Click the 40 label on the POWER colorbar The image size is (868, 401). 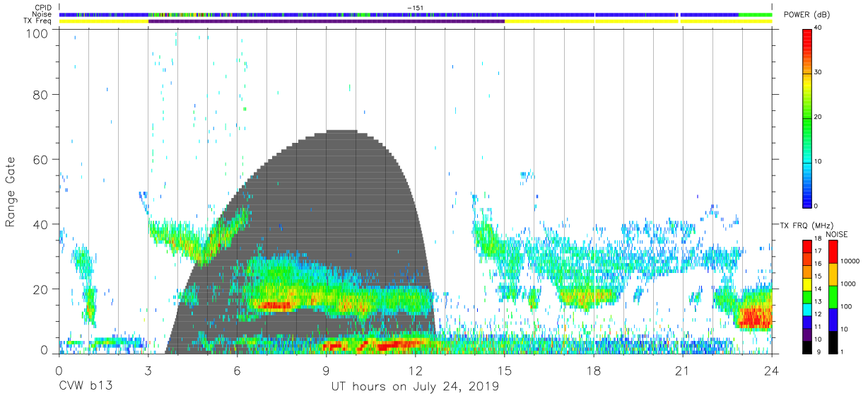(818, 28)
